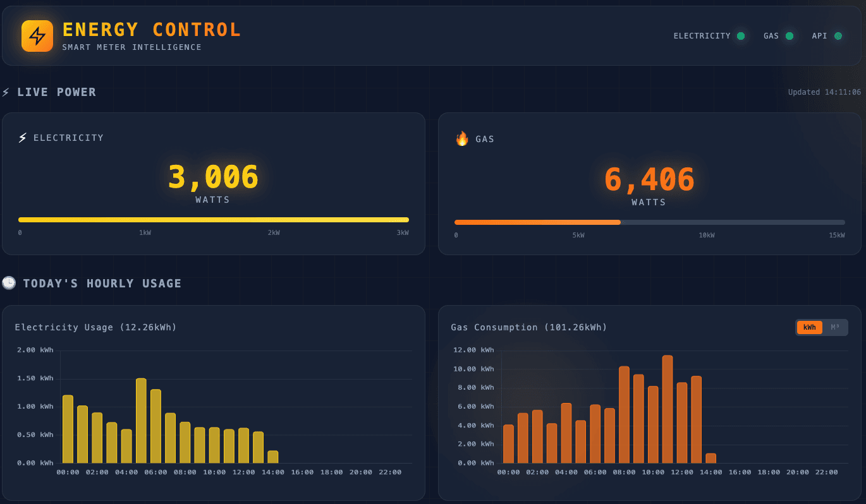
Task: Switch gas chart units to M³
Action: (x=835, y=327)
